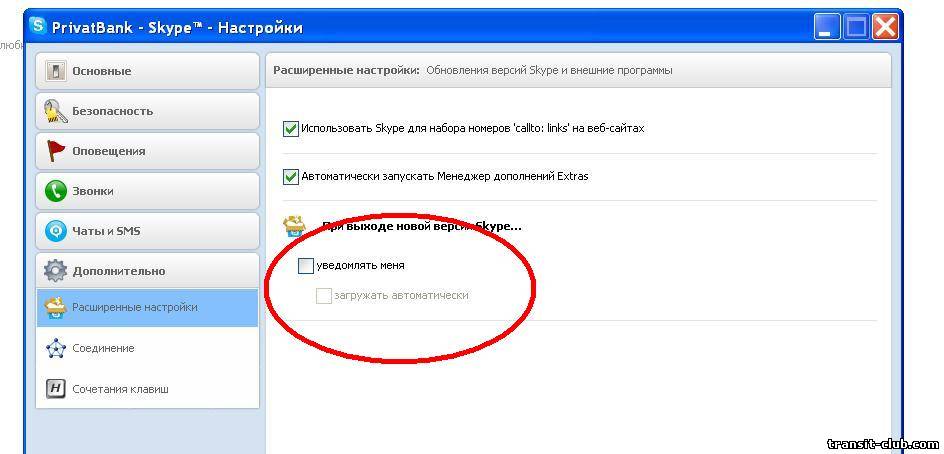
Task: Click 'Обновления версий Skype и внешние программы' text
Action: coord(549,70)
